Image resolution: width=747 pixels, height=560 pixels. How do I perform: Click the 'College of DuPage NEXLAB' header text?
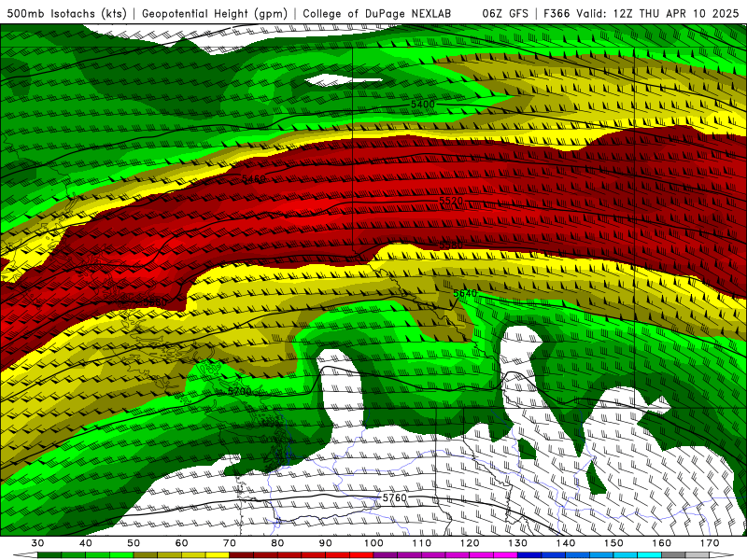[376, 14]
